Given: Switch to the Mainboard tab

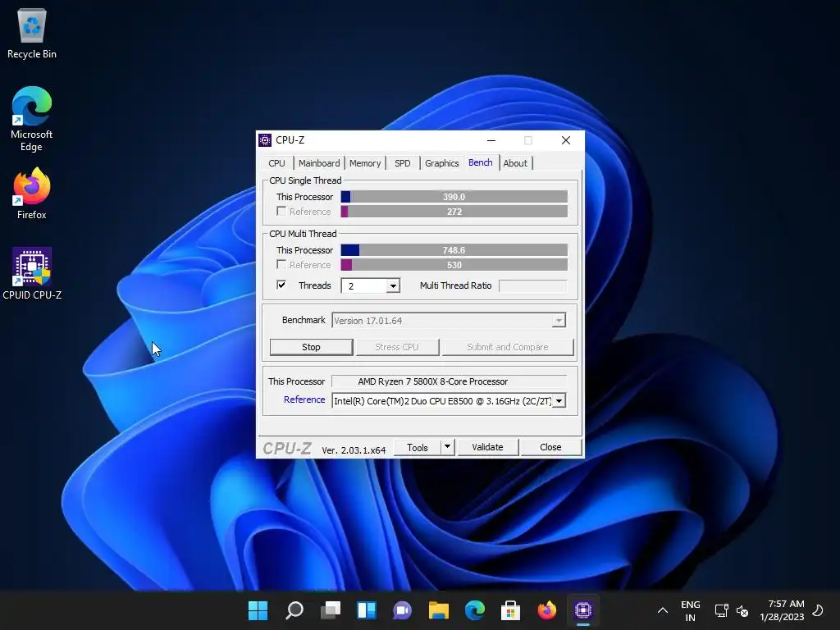Looking at the screenshot, I should [319, 163].
